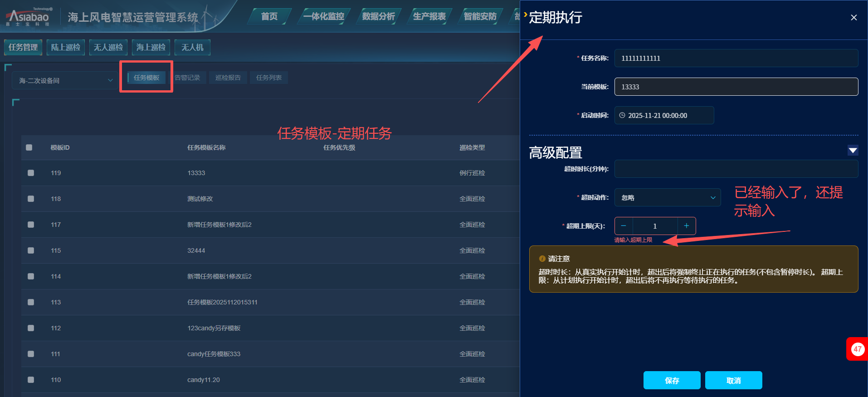The image size is (868, 397).
Task: Check the row for template ID 119
Action: [31, 173]
